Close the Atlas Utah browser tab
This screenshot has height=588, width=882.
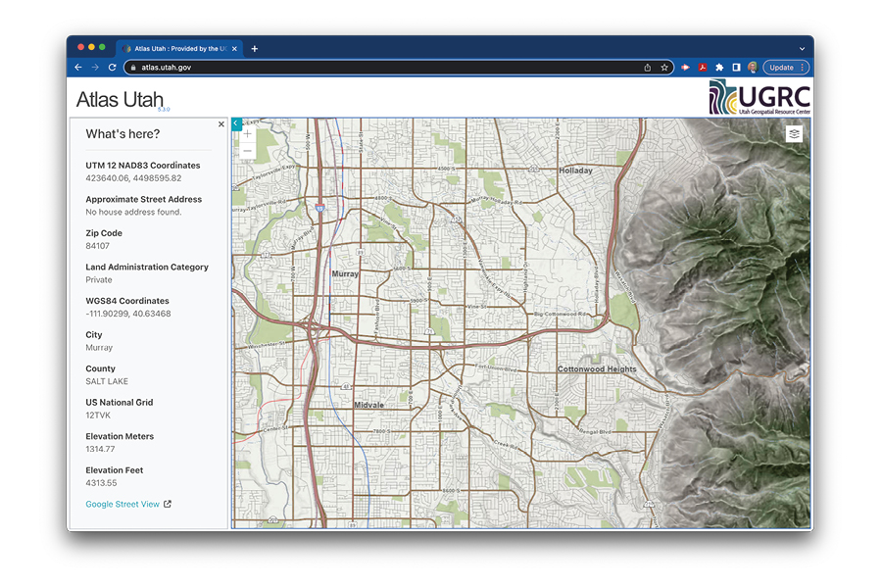234,49
